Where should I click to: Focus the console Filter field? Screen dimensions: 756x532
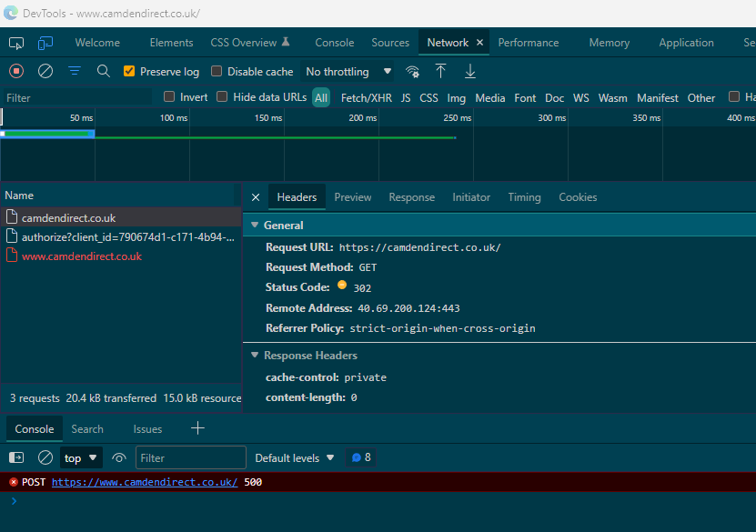[191, 457]
